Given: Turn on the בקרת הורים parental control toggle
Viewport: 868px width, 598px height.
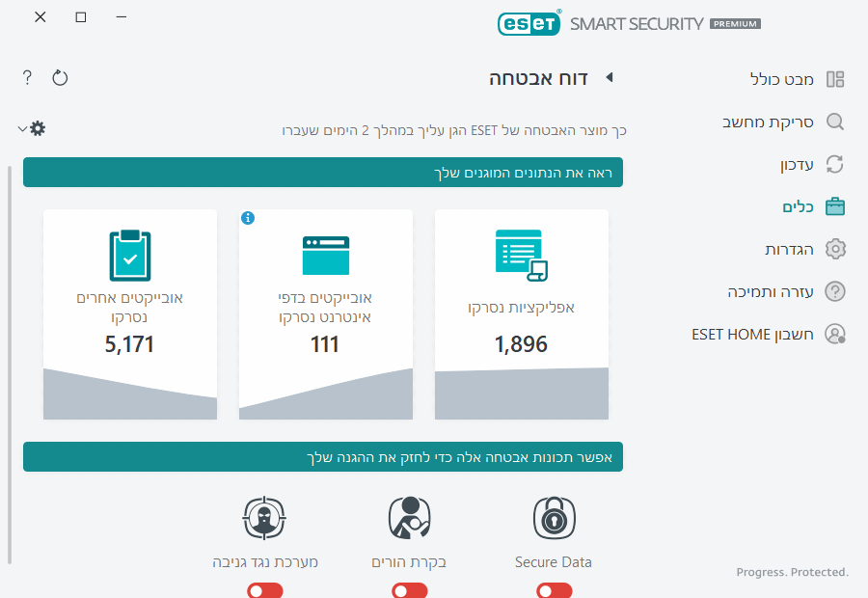Looking at the screenshot, I should [x=410, y=590].
